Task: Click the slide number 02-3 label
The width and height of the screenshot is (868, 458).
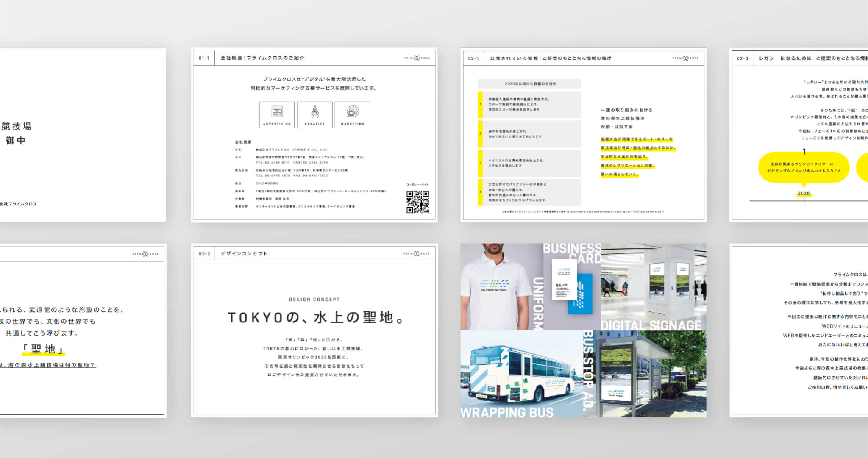Action: pyautogui.click(x=743, y=58)
